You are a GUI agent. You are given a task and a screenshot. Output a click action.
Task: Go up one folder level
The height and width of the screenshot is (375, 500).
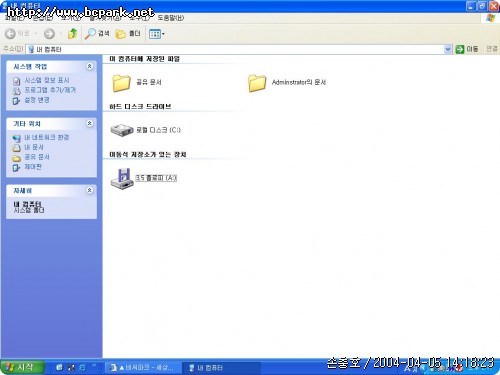[72, 33]
